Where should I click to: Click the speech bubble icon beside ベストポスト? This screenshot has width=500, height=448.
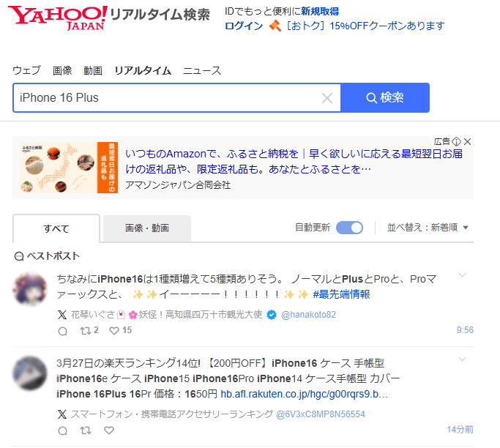tap(19, 256)
